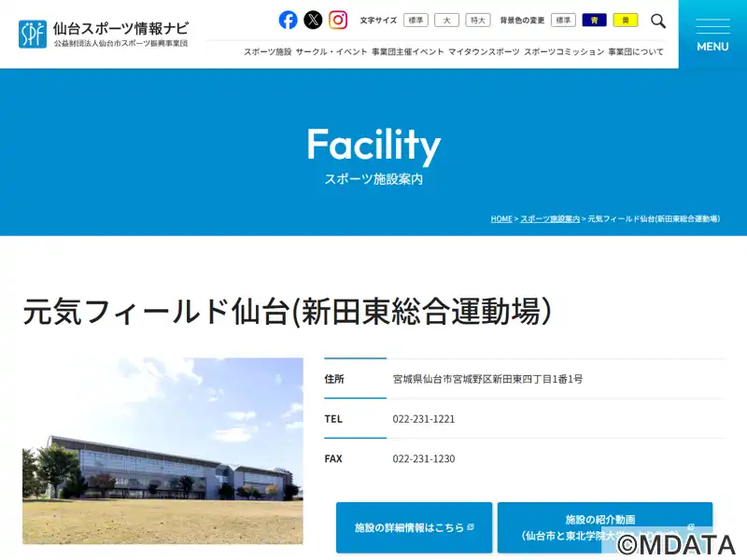Click the SPF logo in header
Viewport: 747px width, 560px height.
(x=33, y=35)
